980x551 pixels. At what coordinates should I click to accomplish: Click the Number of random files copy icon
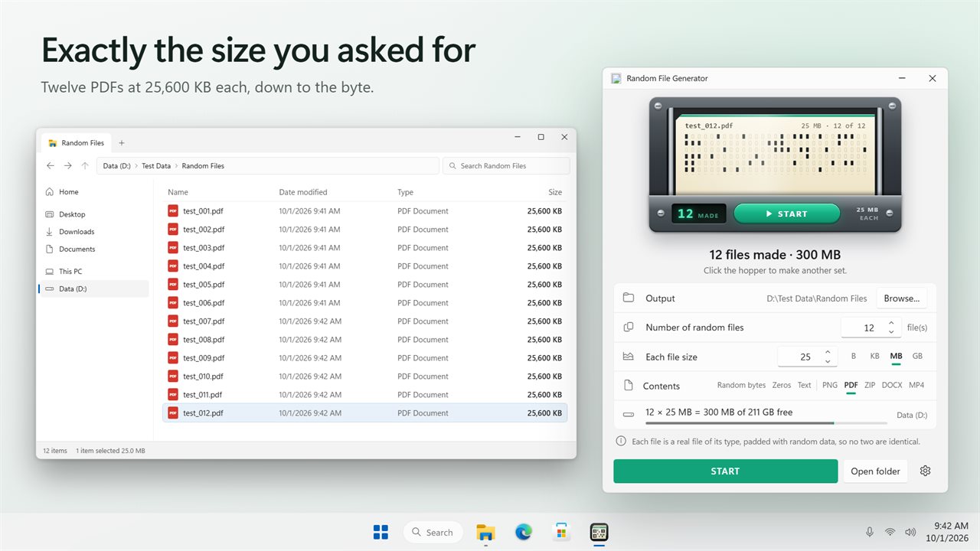point(629,328)
